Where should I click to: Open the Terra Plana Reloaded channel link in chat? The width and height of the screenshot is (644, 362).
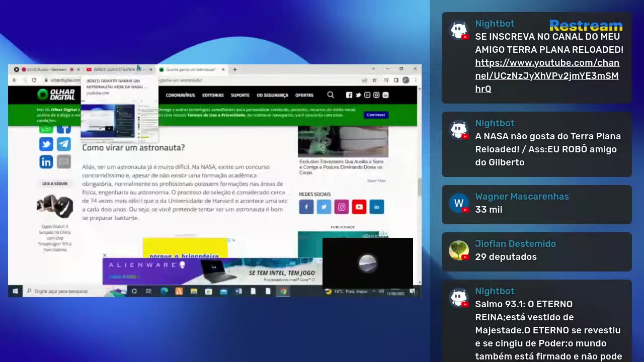tap(547, 76)
